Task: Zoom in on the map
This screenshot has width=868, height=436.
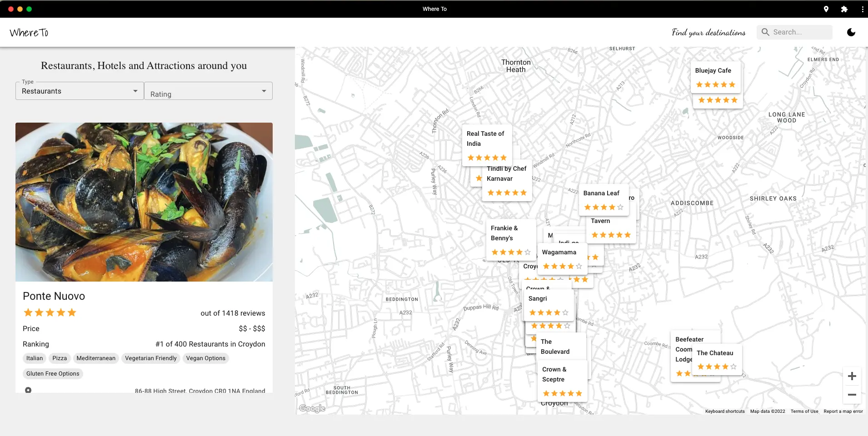Action: coord(852,376)
